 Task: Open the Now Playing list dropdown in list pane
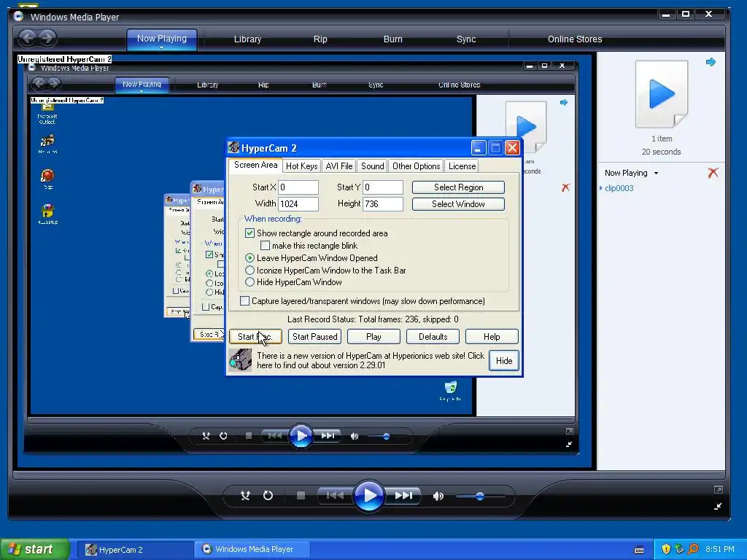click(656, 173)
